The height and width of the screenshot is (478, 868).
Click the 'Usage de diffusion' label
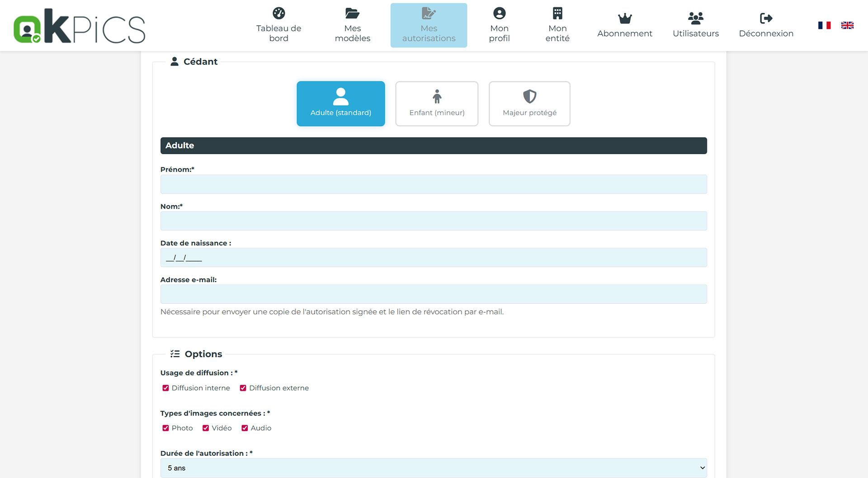[x=199, y=373]
